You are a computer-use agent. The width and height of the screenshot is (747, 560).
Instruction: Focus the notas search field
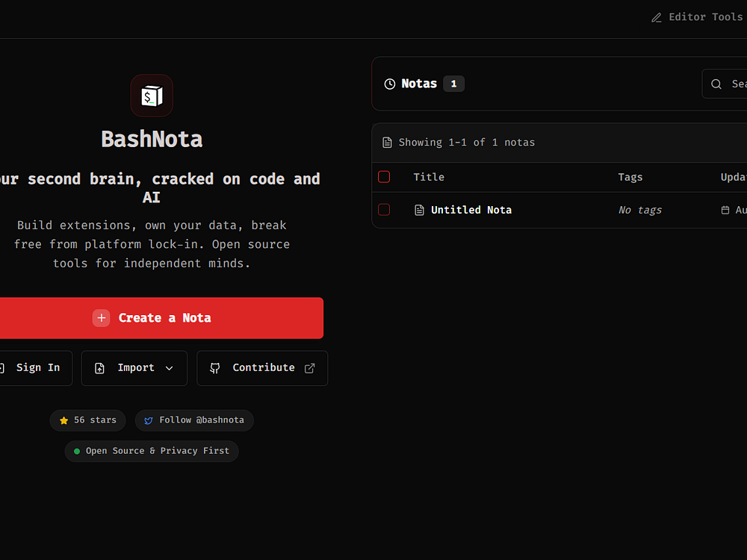pyautogui.click(x=725, y=84)
